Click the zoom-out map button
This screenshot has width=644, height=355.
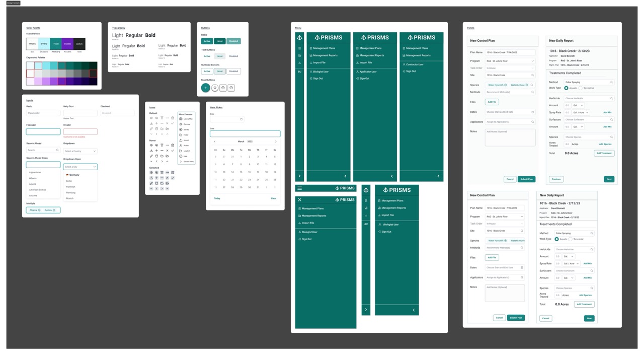point(231,88)
